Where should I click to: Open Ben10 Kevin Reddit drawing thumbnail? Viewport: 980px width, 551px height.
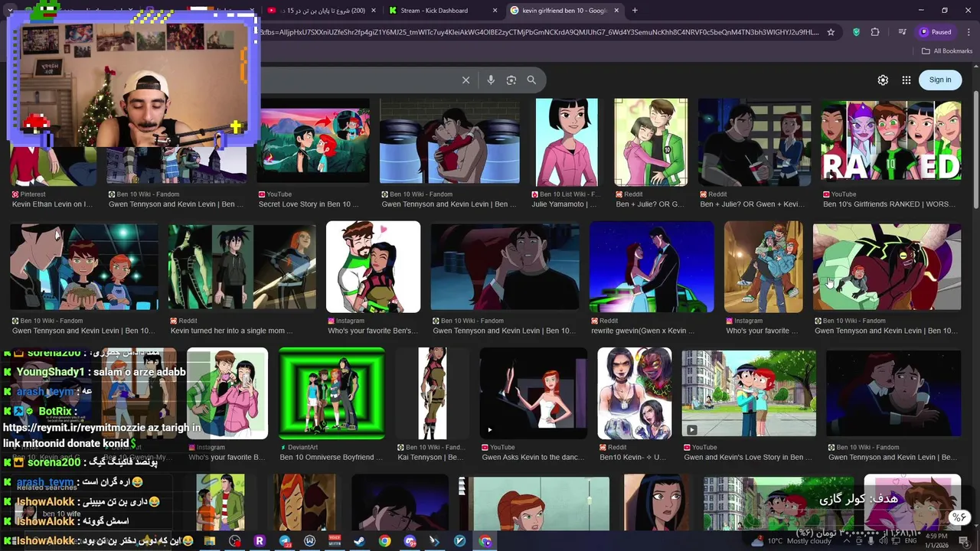point(634,393)
